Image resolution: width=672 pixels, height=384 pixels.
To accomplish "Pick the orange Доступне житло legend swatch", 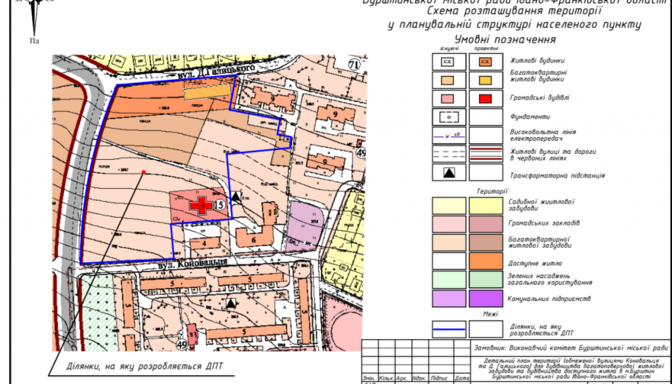I will [486, 261].
